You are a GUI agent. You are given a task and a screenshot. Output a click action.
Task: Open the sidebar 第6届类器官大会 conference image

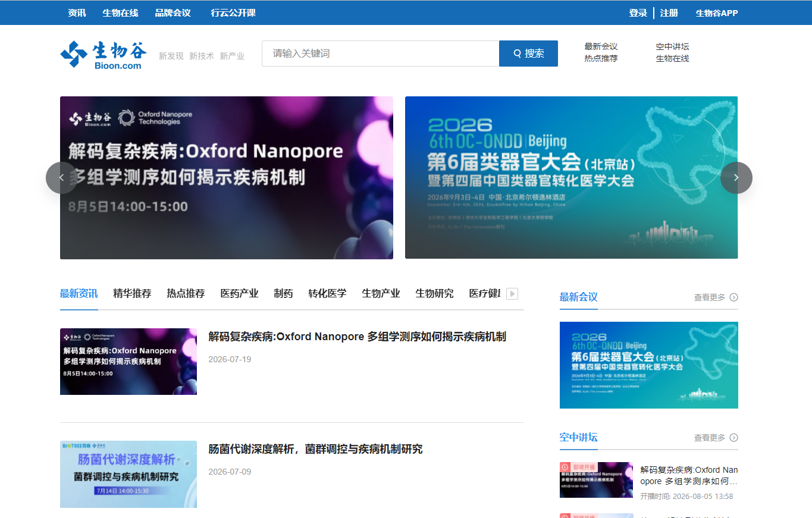pos(649,365)
